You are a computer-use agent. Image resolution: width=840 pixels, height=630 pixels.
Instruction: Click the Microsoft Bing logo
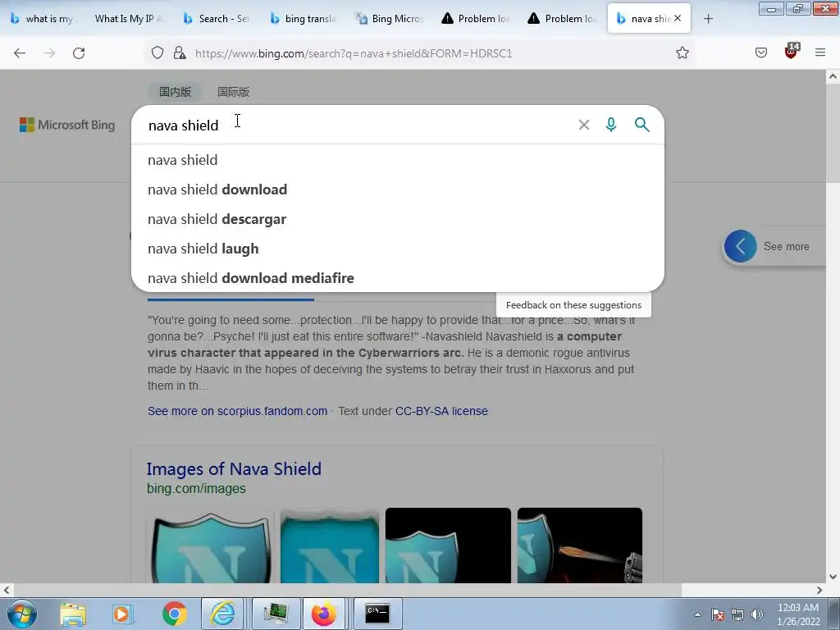[x=67, y=125]
